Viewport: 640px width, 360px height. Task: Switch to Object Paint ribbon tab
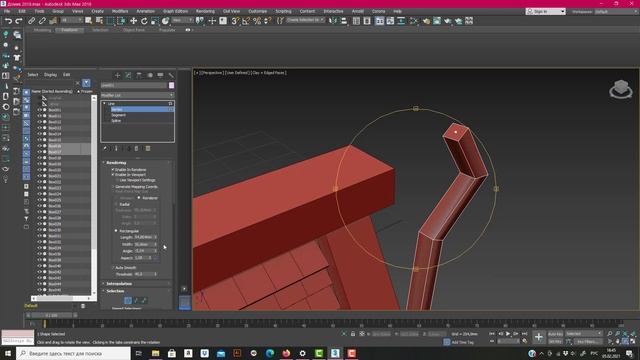click(x=134, y=30)
